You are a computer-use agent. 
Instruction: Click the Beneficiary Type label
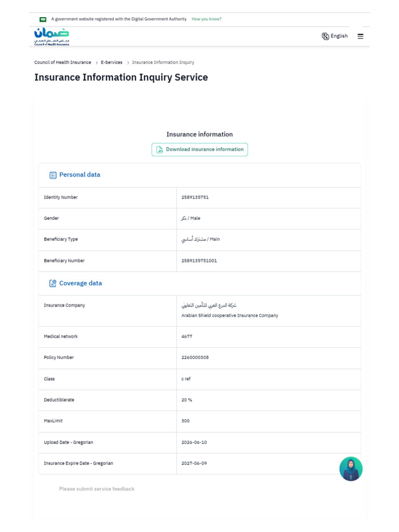pos(61,240)
